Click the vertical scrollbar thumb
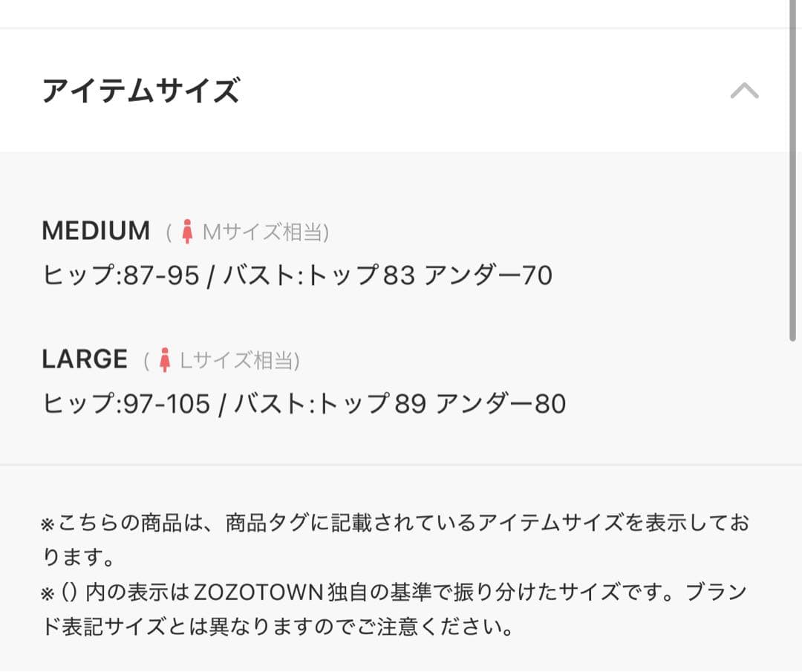This screenshot has width=802, height=672. (793, 171)
